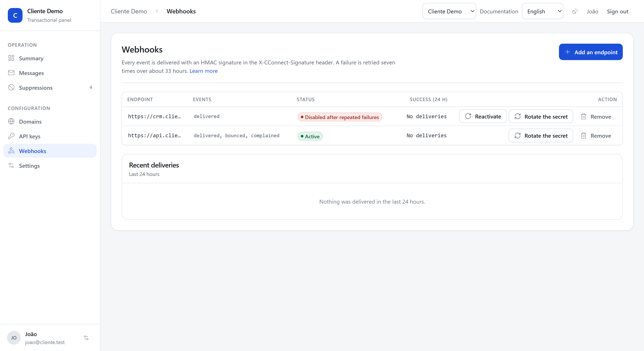This screenshot has width=644, height=351.
Task: Select Domains in the configuration menu
Action: 50,122
